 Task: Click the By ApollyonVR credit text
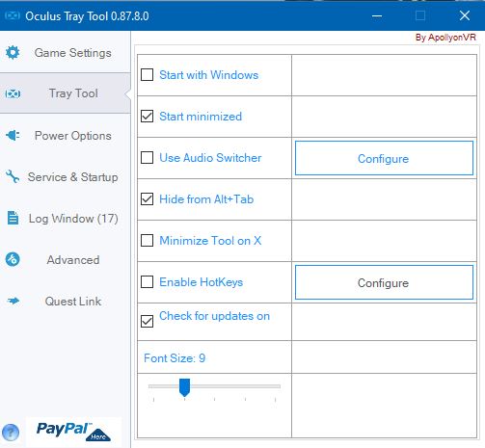tap(445, 38)
